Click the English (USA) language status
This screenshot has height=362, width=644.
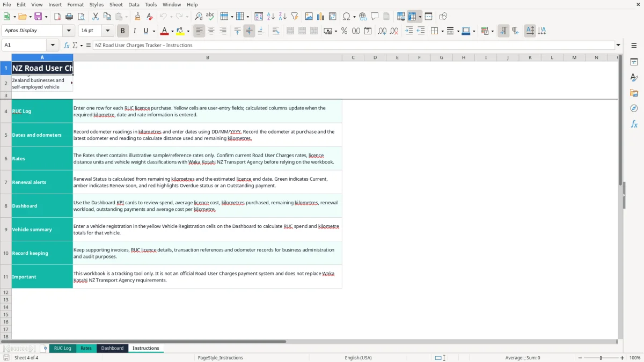pyautogui.click(x=358, y=358)
